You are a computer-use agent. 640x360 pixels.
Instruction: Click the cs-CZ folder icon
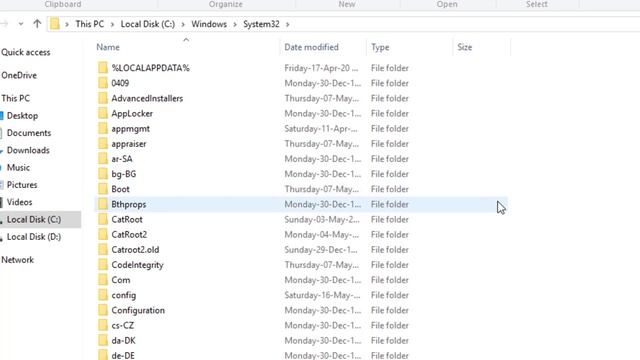103,325
